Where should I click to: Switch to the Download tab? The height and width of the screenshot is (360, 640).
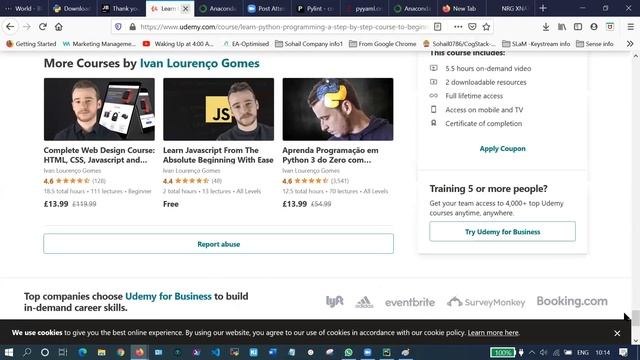72,8
